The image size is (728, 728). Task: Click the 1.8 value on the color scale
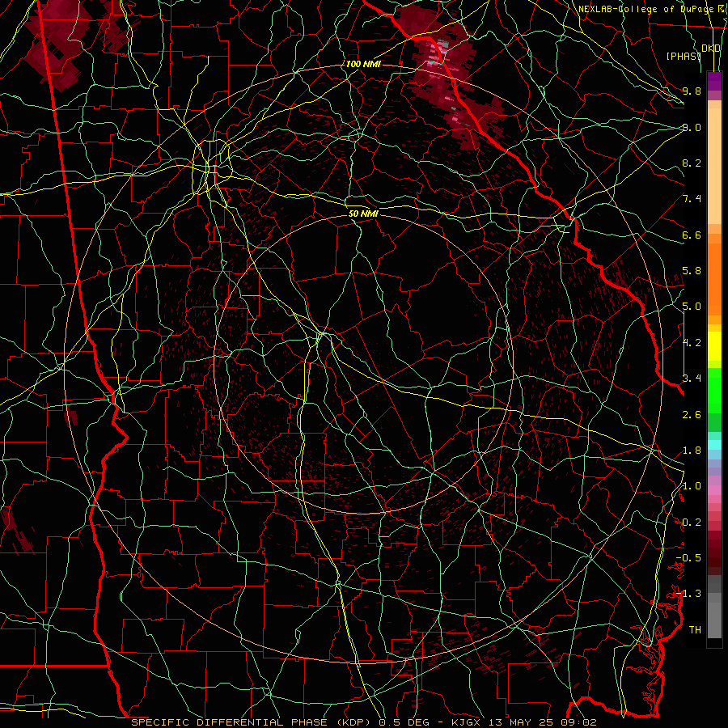(x=692, y=451)
